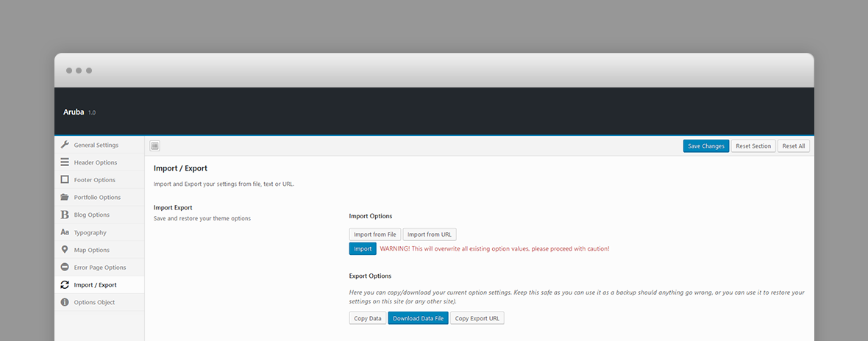Screen dimensions: 868x341
Task: Select Map Options in the sidebar
Action: [99, 250]
